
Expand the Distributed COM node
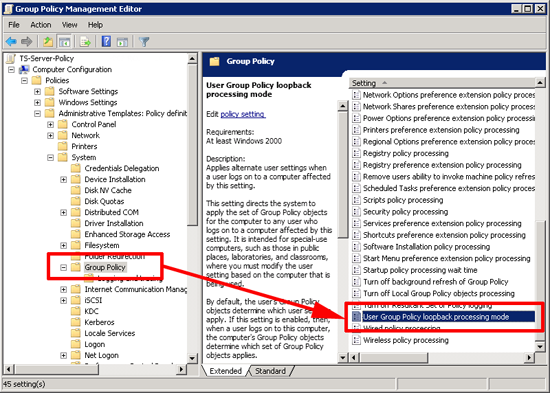click(63, 212)
